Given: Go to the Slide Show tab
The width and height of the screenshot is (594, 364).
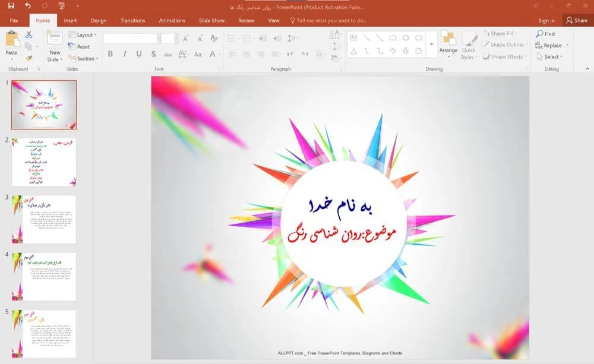Looking at the screenshot, I should click(x=212, y=20).
